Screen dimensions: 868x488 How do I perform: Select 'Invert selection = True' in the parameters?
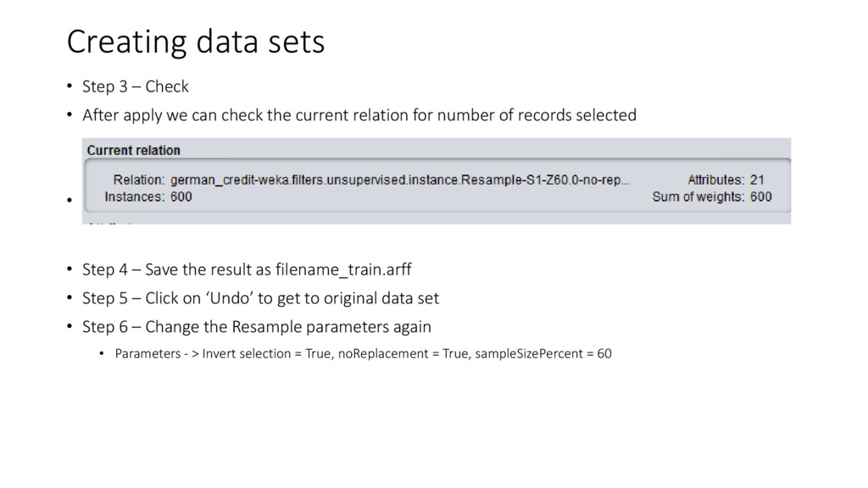pyautogui.click(x=266, y=353)
